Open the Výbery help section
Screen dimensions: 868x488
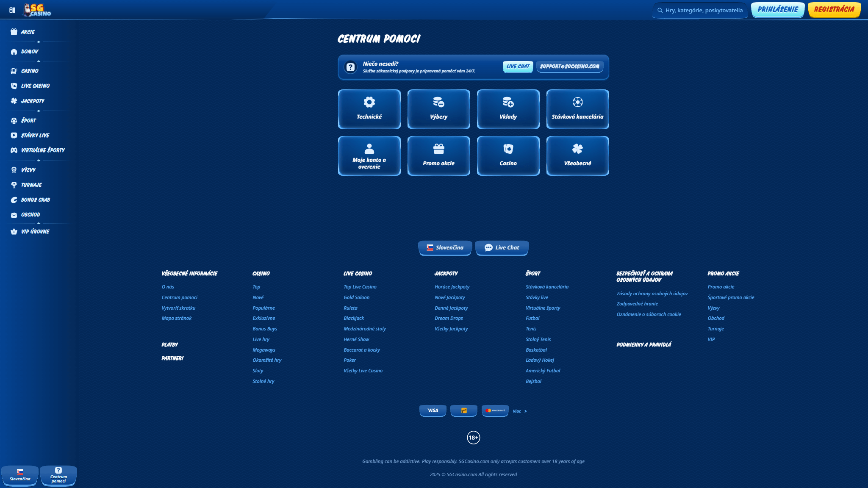point(438,109)
